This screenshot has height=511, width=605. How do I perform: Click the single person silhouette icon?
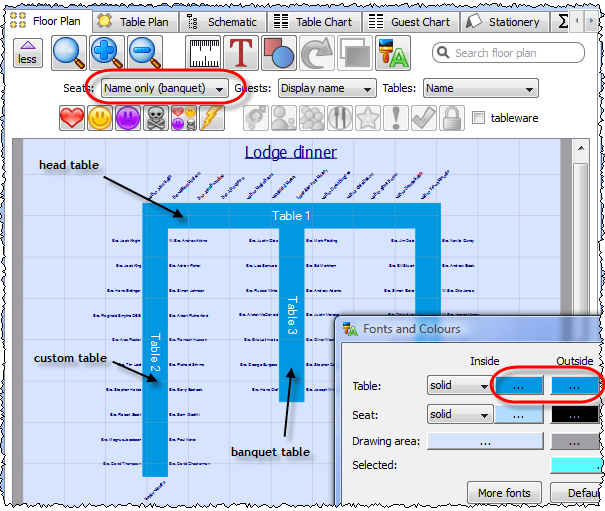(284, 118)
